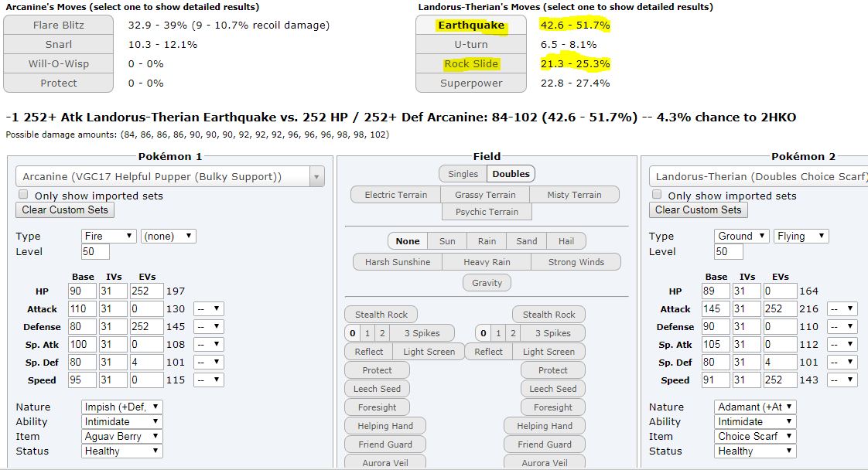Enable Electric Terrain on field
The height and width of the screenshot is (470, 868).
(395, 195)
